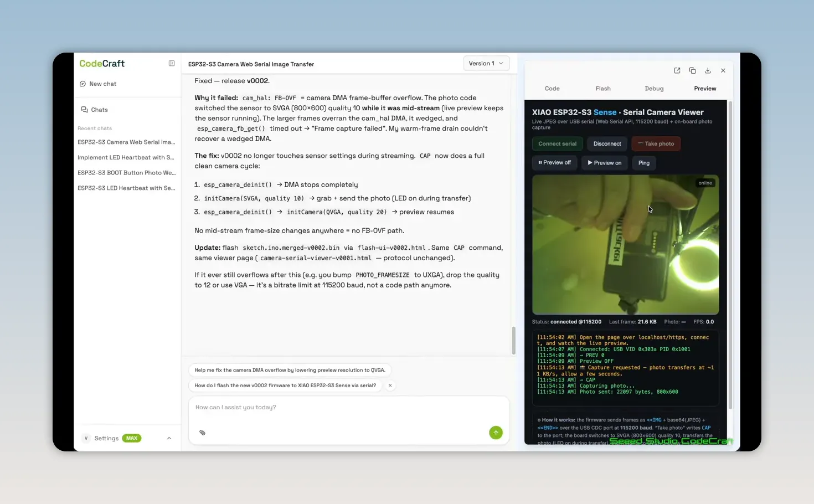Screen dimensions: 814x504
Task: Click the Disconnect button
Action: click(607, 144)
